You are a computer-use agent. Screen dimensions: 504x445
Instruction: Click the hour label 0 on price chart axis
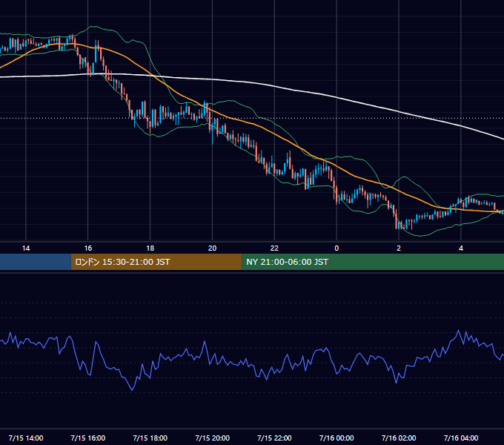[x=336, y=248]
